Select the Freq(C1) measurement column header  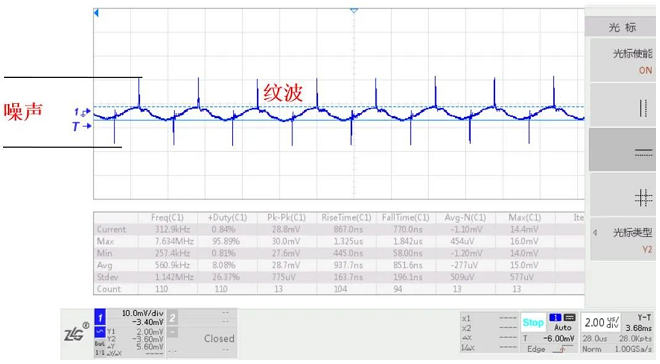[167, 218]
